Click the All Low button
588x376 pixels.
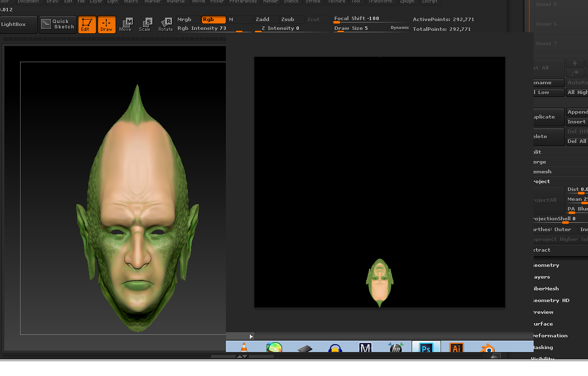[549, 93]
